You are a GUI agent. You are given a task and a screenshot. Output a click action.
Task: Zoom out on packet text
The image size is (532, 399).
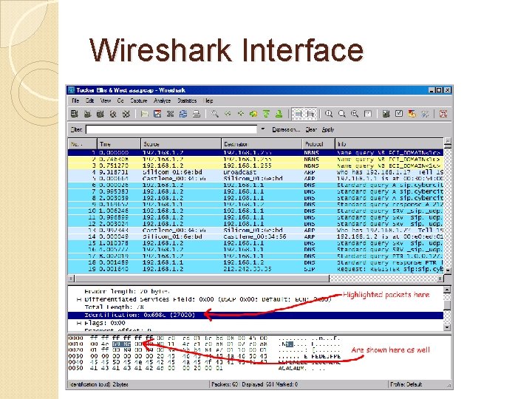[342, 114]
